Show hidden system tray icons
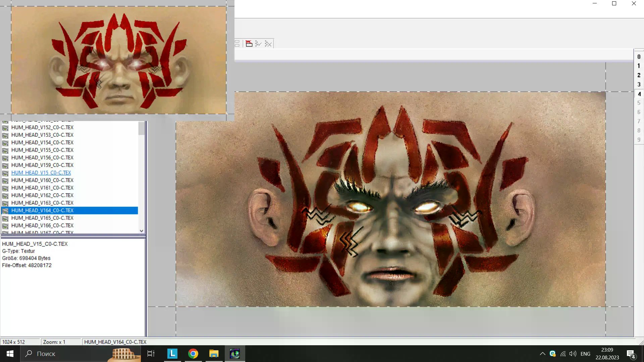This screenshot has height=362, width=644. (x=542, y=354)
